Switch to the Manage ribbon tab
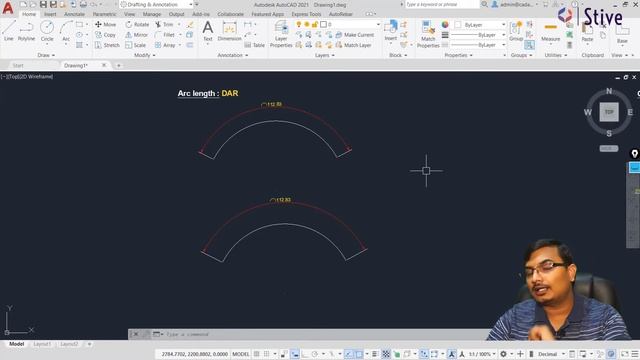 (x=151, y=14)
